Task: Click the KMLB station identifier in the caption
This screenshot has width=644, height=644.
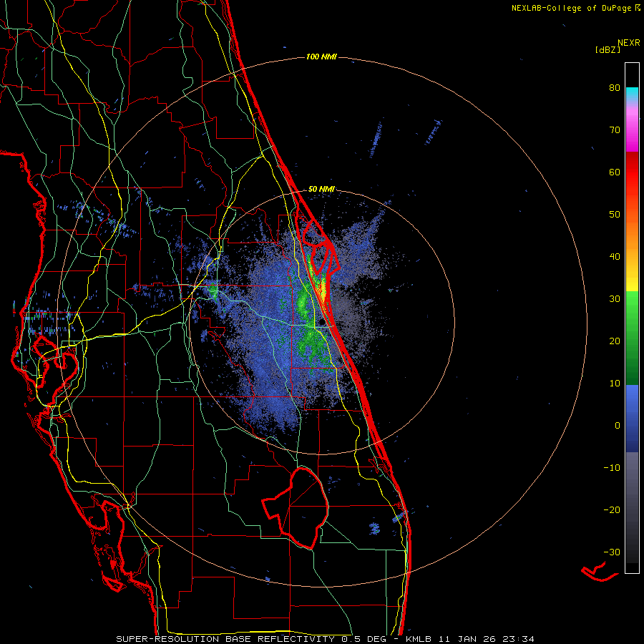Action: pyautogui.click(x=419, y=639)
